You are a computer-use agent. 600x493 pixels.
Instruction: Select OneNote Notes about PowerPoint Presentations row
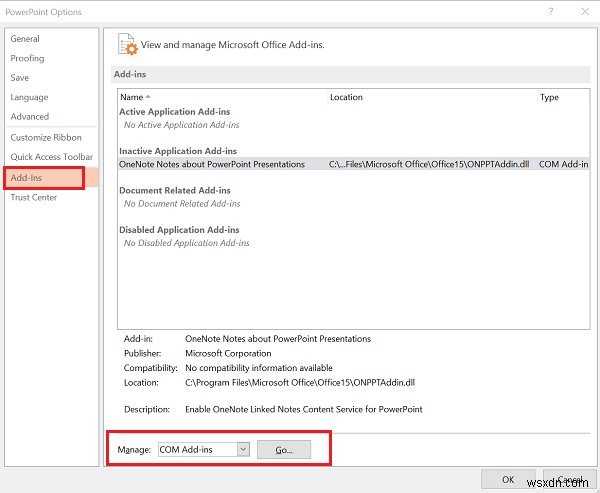point(354,164)
